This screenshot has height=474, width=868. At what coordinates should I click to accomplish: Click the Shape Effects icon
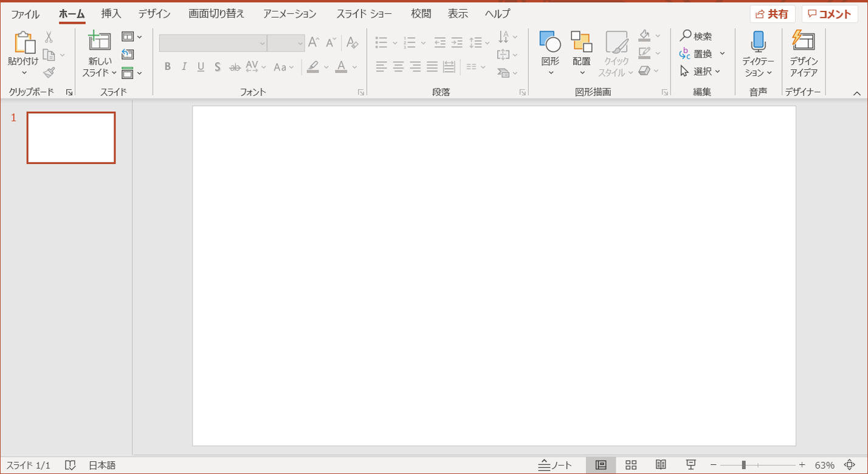[x=645, y=70]
